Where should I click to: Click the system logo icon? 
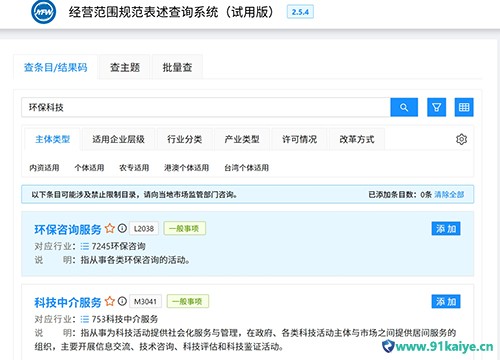pyautogui.click(x=44, y=12)
